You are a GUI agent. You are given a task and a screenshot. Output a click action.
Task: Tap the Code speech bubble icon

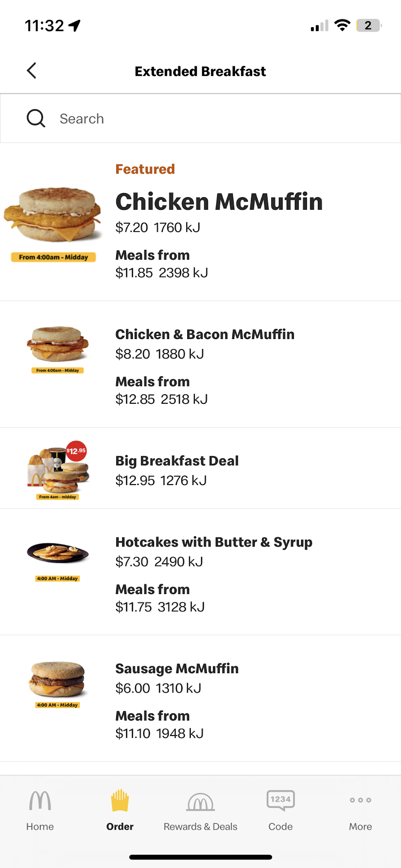pyautogui.click(x=280, y=801)
